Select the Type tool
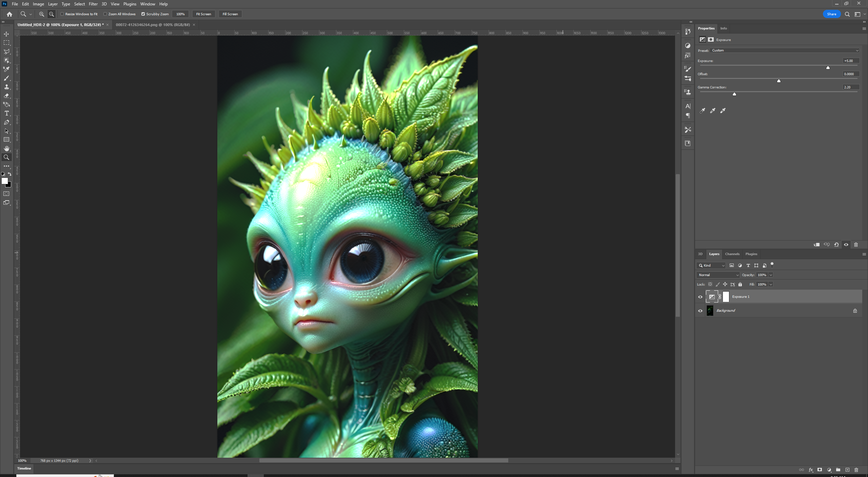868x477 pixels. pos(6,113)
